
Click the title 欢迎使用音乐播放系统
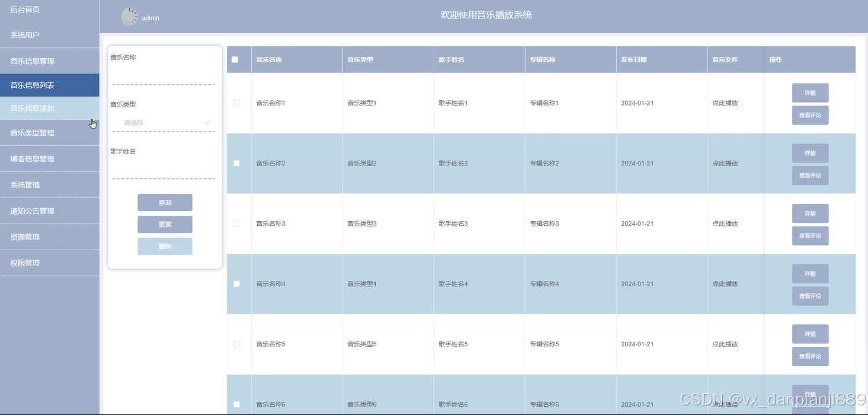tap(486, 15)
